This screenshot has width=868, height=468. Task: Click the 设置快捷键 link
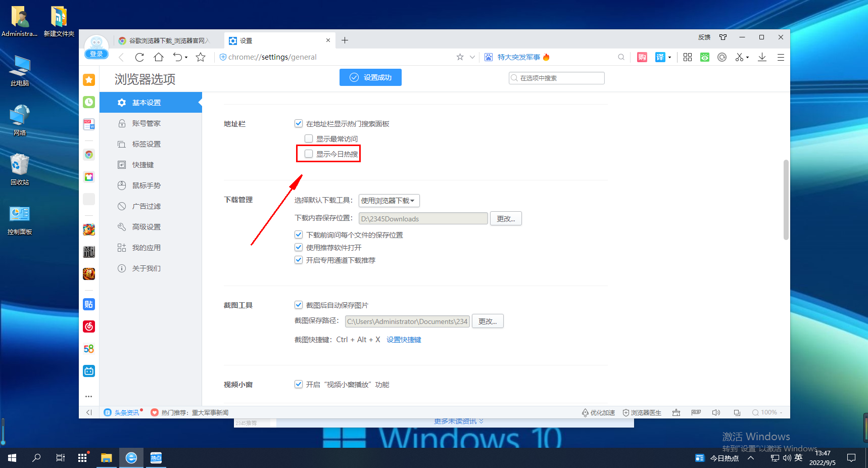[x=404, y=340]
